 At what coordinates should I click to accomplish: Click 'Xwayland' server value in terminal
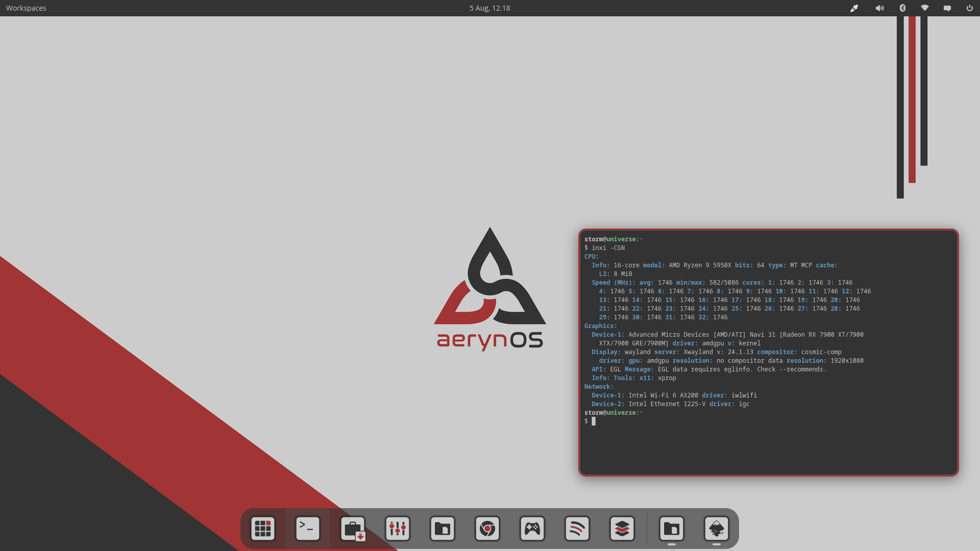pos(698,352)
